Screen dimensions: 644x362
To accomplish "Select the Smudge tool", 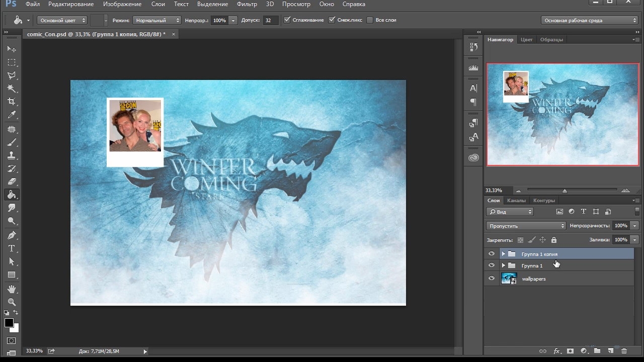I will pyautogui.click(x=12, y=208).
